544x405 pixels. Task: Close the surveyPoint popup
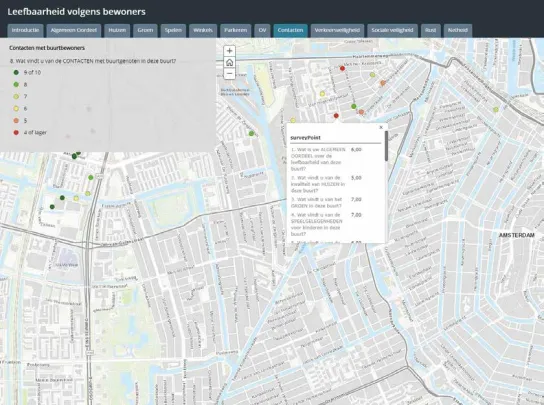pyautogui.click(x=381, y=127)
